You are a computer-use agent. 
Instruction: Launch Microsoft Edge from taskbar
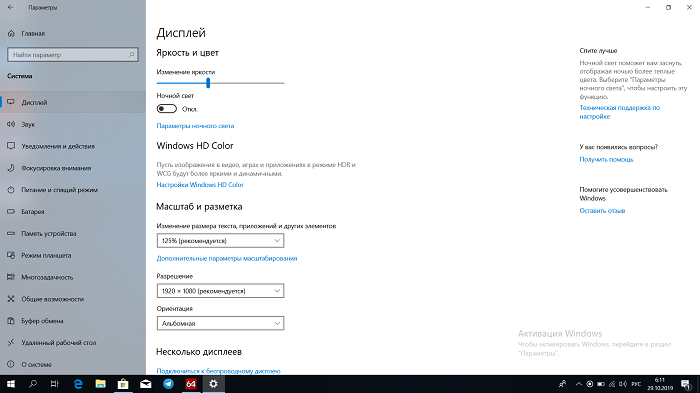click(78, 384)
